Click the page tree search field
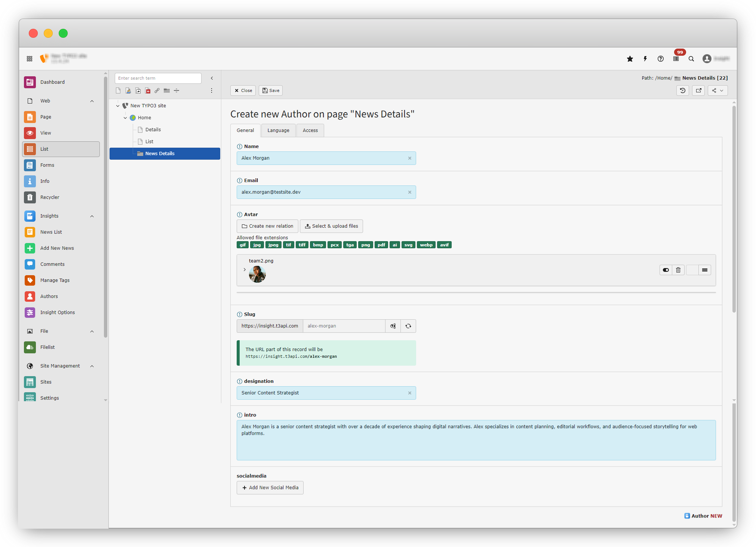 point(158,78)
